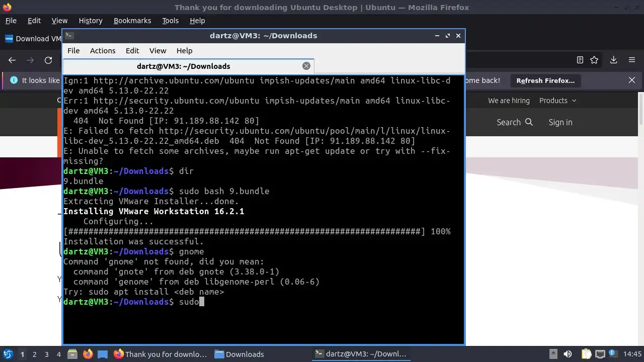Click the installer progress bar showing 100%
The width and height of the screenshot is (644, 362).
pyautogui.click(x=257, y=231)
